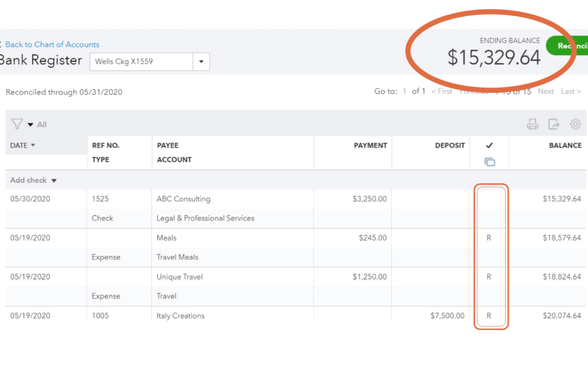
Task: Open the Wells Ckg X1559 account dropdown
Action: point(201,61)
